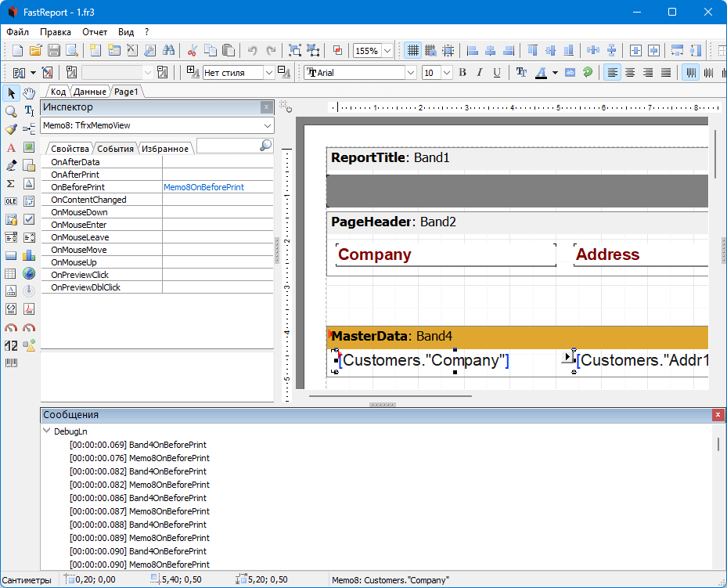Close the Сообщения messages panel
The height and width of the screenshot is (588, 727).
718,415
